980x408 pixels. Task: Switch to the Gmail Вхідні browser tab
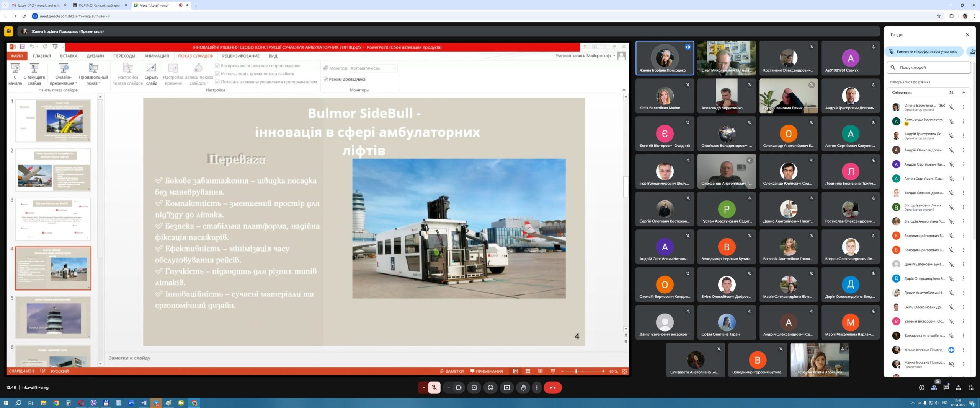[38, 5]
